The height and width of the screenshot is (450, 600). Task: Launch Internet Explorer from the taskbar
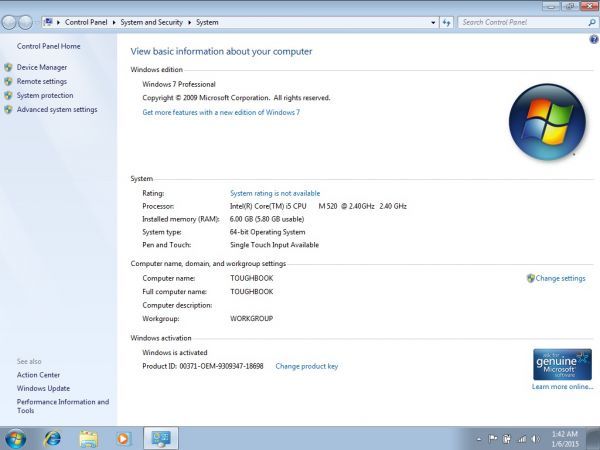(x=52, y=438)
